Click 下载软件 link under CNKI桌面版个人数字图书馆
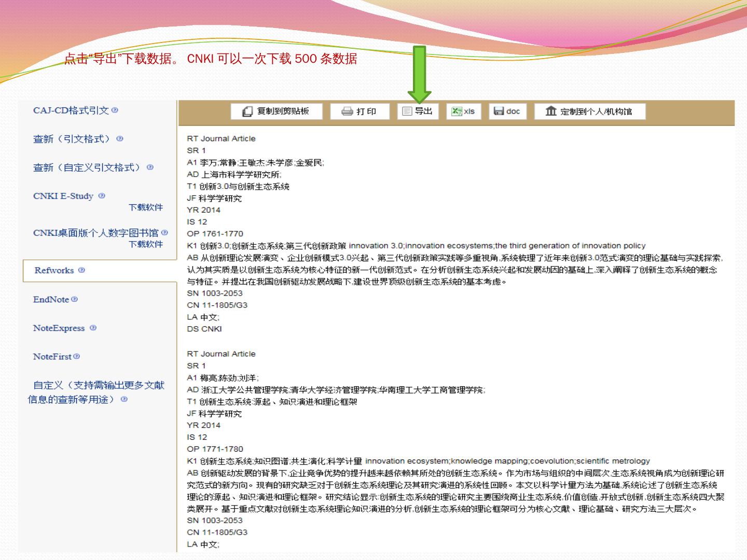Viewport: 747px width, 560px height. tap(146, 244)
